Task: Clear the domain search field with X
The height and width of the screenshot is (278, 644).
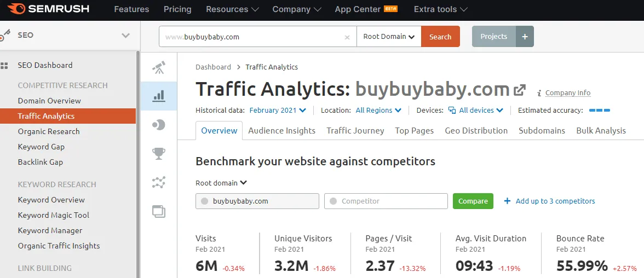Action: pyautogui.click(x=347, y=37)
